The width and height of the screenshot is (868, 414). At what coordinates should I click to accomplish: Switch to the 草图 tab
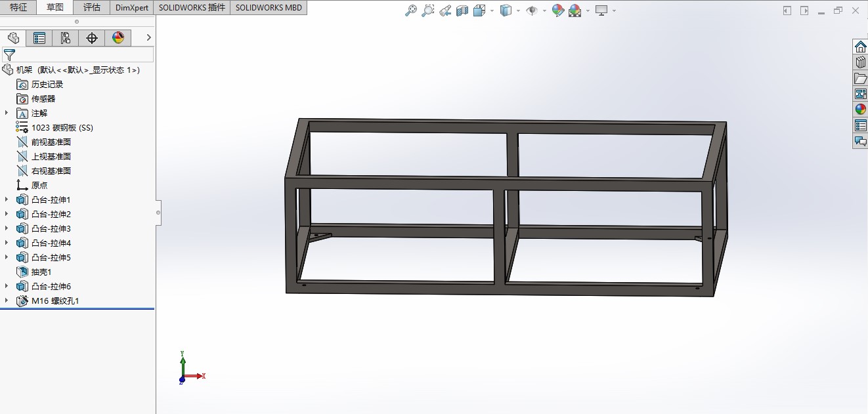coord(55,8)
